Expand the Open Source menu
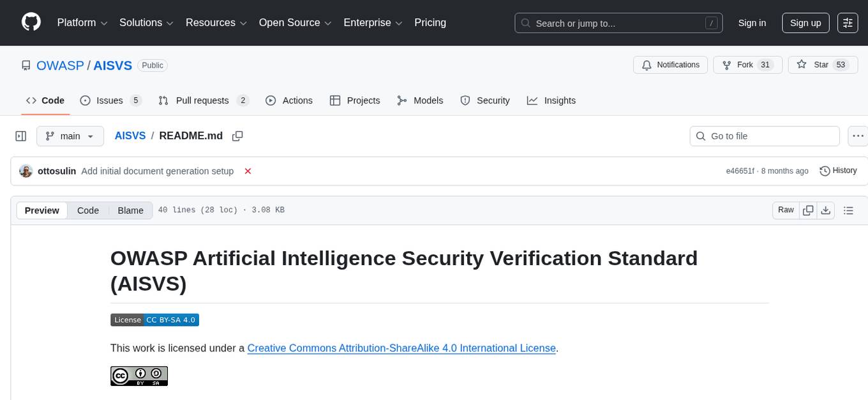This screenshot has height=400, width=868. point(295,23)
